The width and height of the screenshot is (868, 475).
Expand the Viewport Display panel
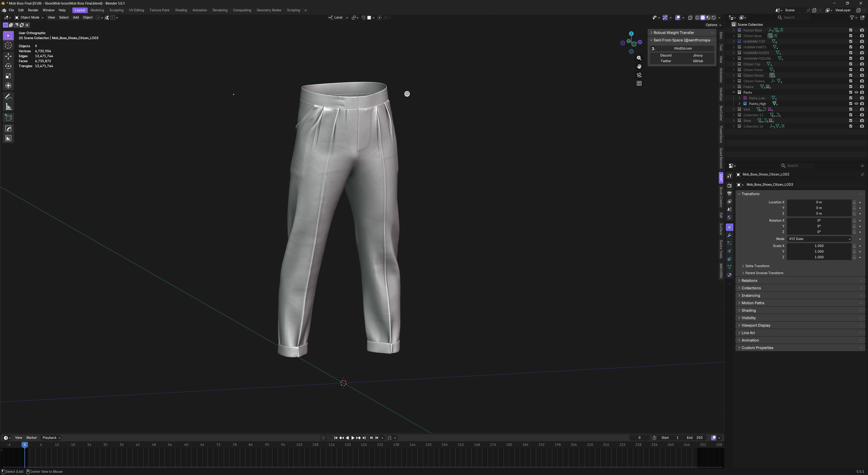pos(756,325)
